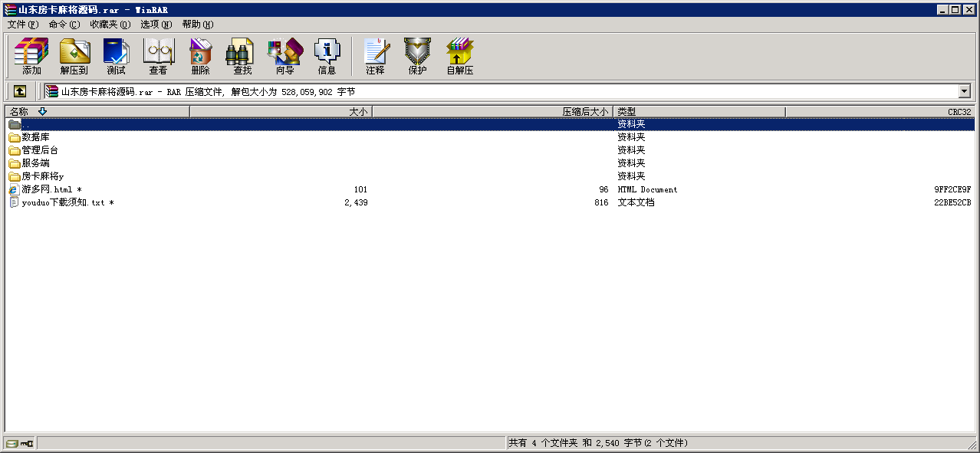Click the 添加 (Add) toolbar icon
The width and height of the screenshot is (980, 453).
31,56
